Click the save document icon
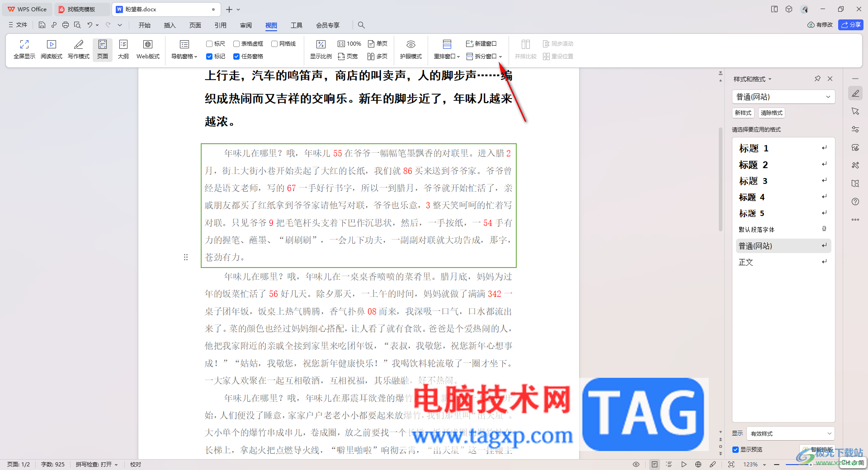This screenshot has width=868, height=470. point(42,25)
